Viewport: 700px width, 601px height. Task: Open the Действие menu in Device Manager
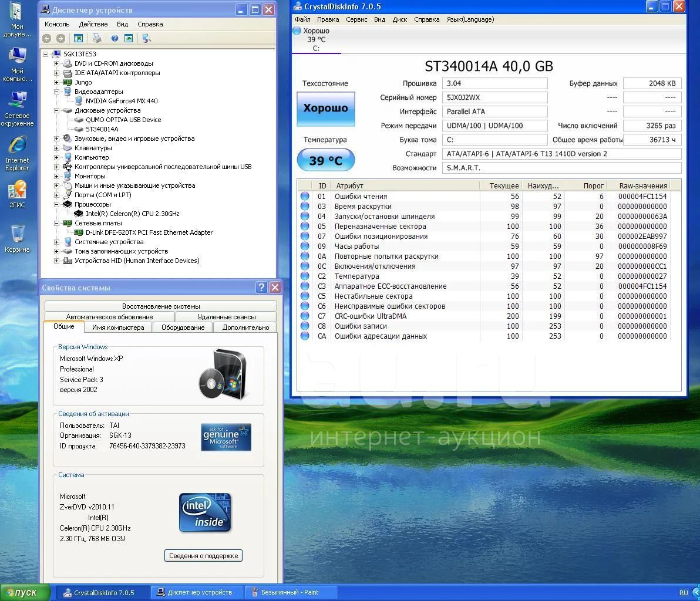[93, 24]
